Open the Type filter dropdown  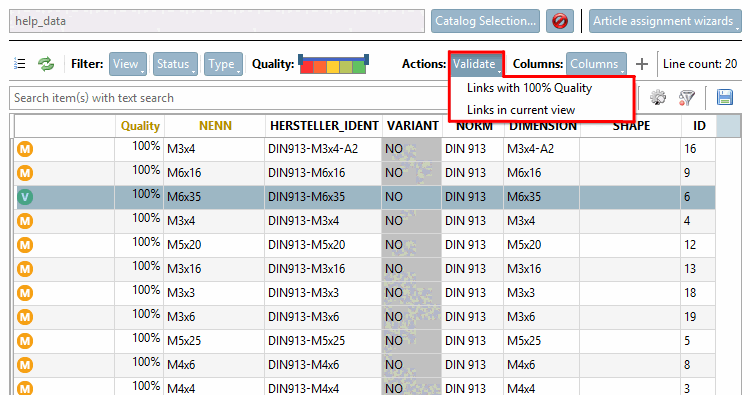223,64
